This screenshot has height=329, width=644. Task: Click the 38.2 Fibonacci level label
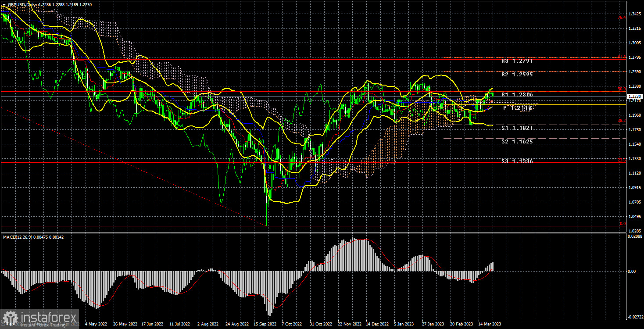coord(622,121)
